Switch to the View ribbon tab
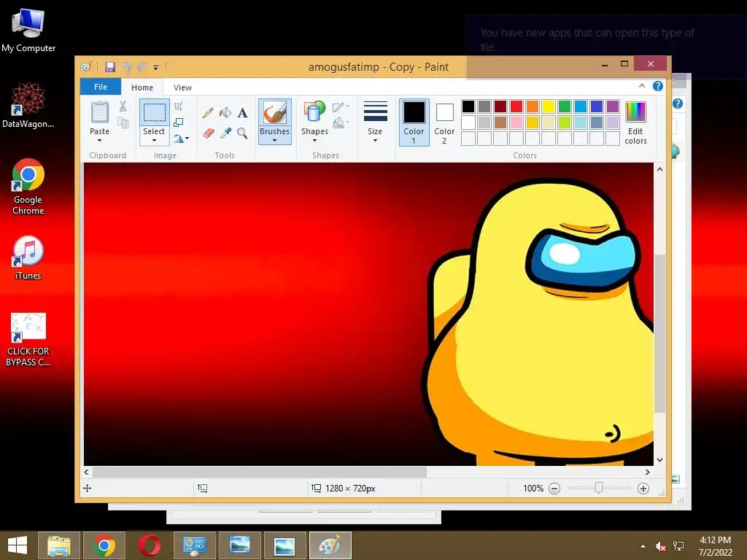 click(x=182, y=87)
